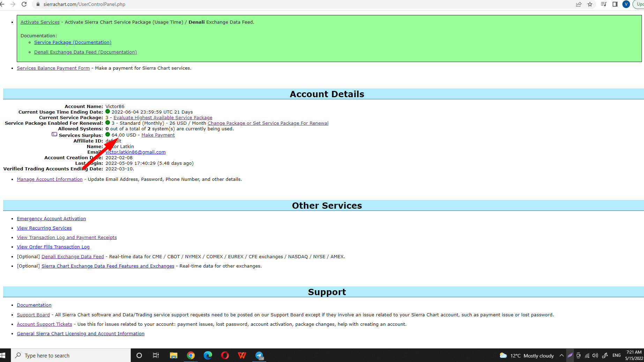Reload the current page
The height and width of the screenshot is (362, 644).
[x=24, y=4]
